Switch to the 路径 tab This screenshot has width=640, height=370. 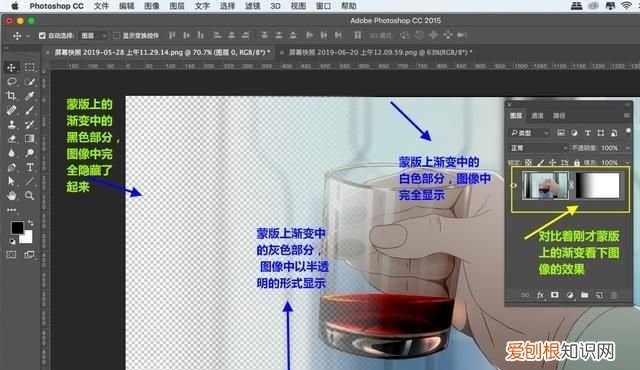[x=559, y=116]
